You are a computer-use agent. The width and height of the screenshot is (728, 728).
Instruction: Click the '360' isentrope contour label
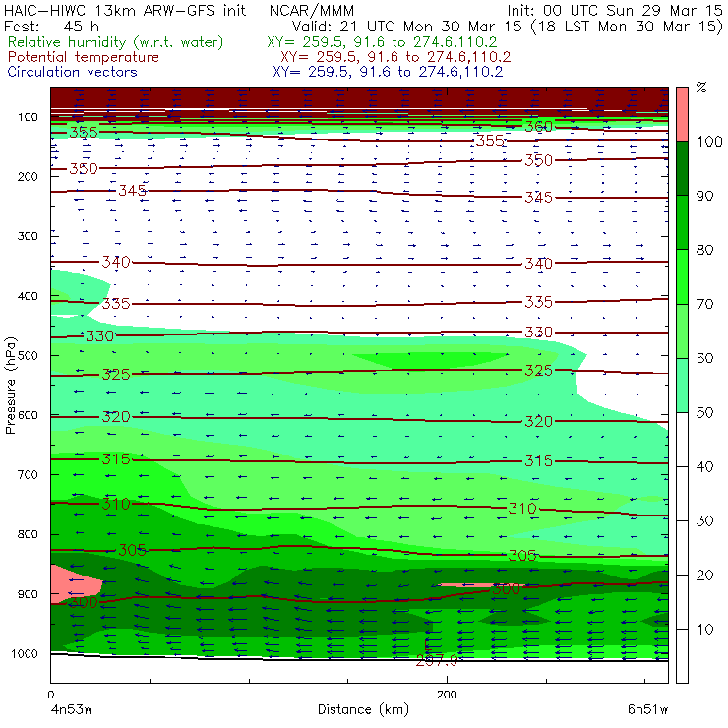(x=538, y=126)
